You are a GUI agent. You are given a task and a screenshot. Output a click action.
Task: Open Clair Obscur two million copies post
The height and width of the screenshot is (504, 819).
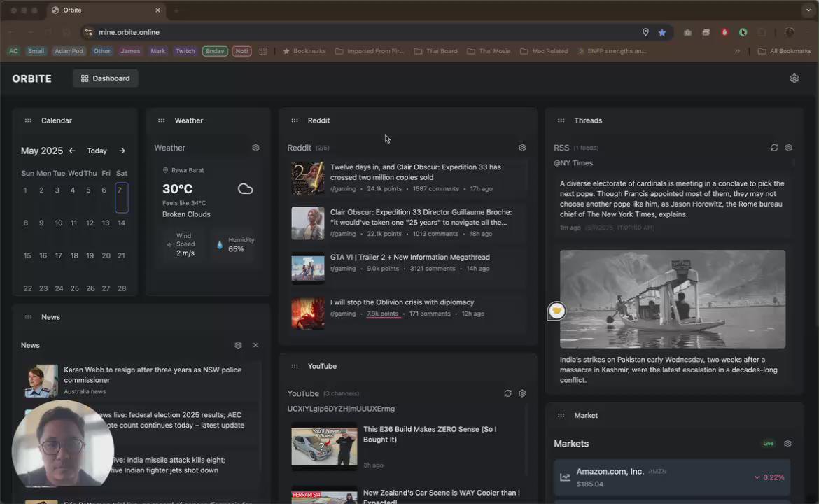click(x=415, y=171)
